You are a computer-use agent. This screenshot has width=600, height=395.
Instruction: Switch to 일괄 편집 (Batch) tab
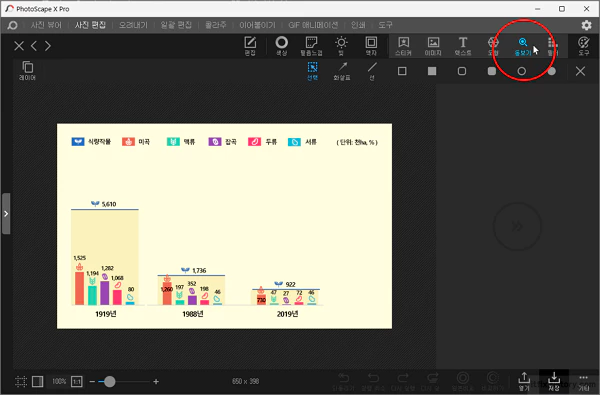coord(176,25)
